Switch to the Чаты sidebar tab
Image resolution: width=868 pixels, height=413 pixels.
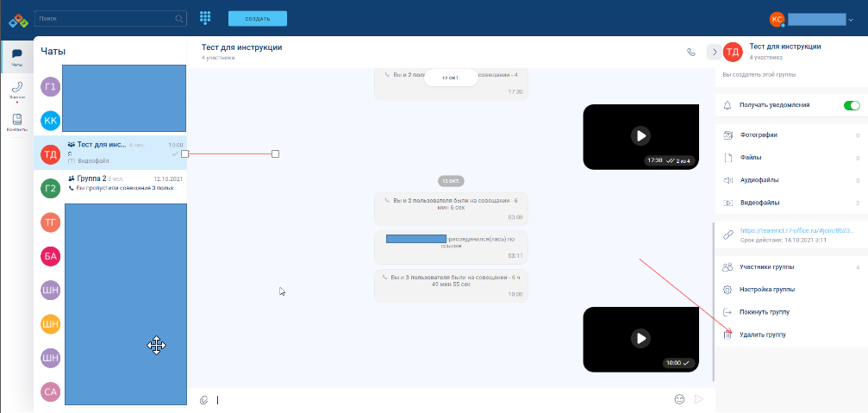point(16,58)
